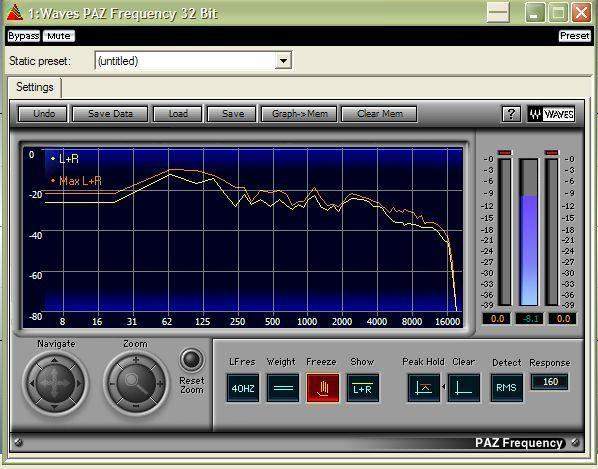The width and height of the screenshot is (598, 469).
Task: Click the Navigate up arrow
Action: (x=55, y=360)
